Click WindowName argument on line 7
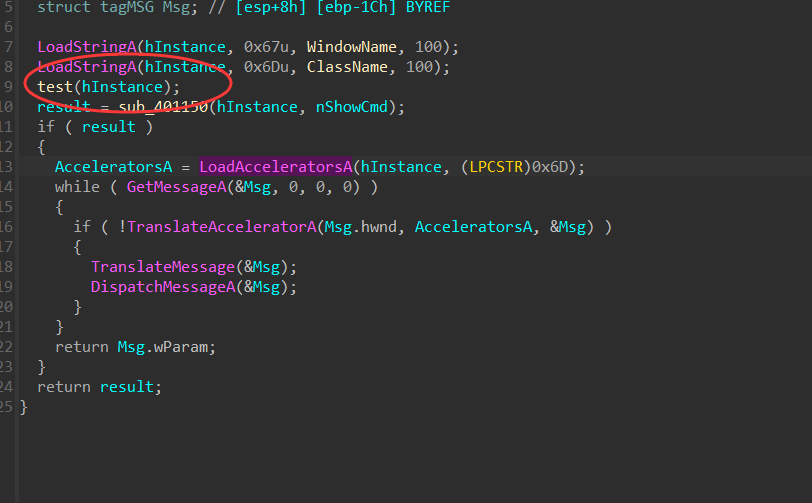The image size is (812, 503). pyautogui.click(x=352, y=47)
